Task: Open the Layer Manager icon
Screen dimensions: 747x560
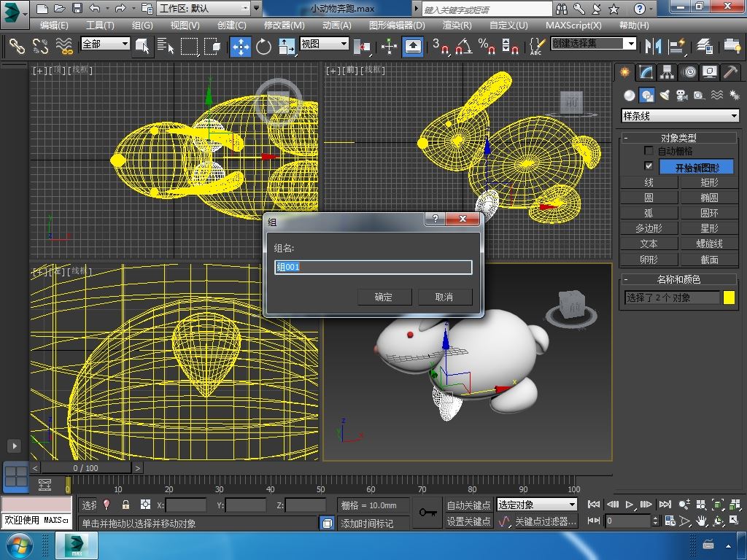Action: tap(704, 46)
